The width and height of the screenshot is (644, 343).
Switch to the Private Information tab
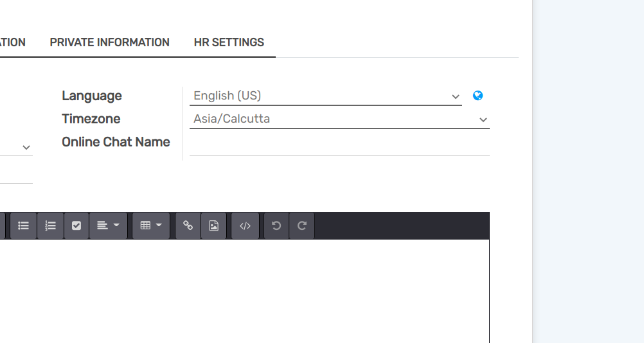[x=109, y=42]
